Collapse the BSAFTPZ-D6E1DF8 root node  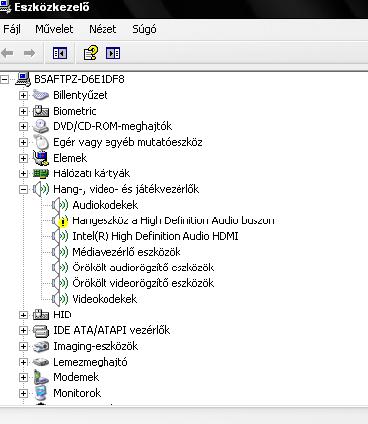click(x=4, y=79)
